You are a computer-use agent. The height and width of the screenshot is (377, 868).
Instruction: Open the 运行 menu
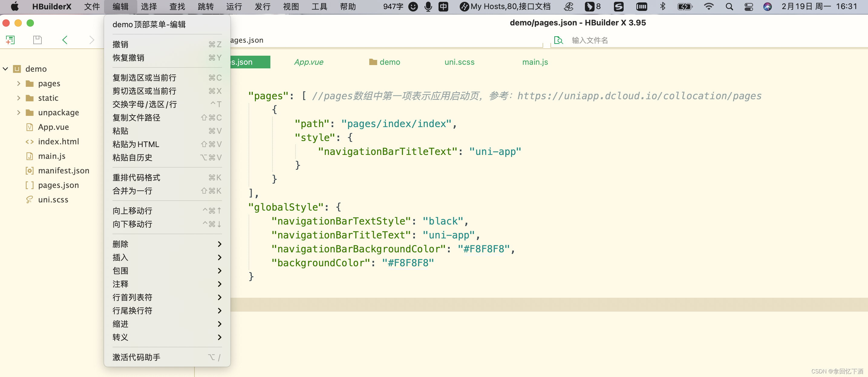click(234, 6)
